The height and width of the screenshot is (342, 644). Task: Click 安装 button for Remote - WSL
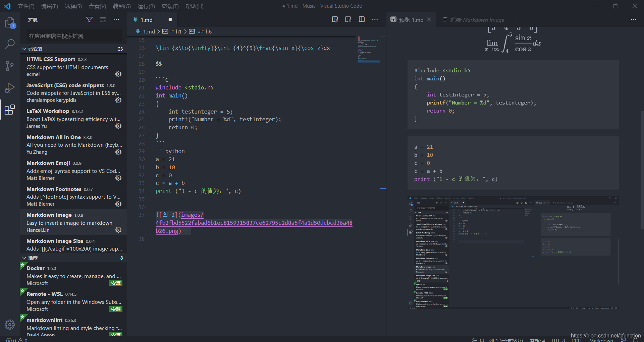(116, 309)
